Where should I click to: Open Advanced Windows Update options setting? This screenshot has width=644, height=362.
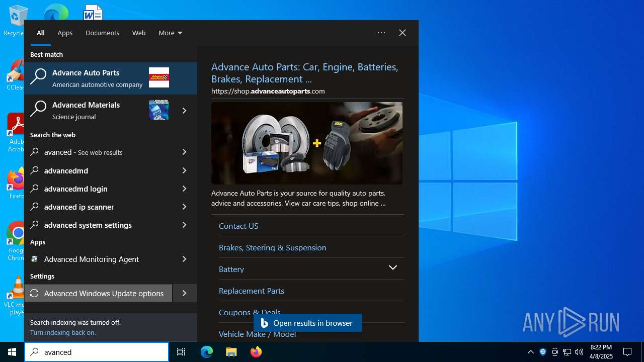click(98, 293)
